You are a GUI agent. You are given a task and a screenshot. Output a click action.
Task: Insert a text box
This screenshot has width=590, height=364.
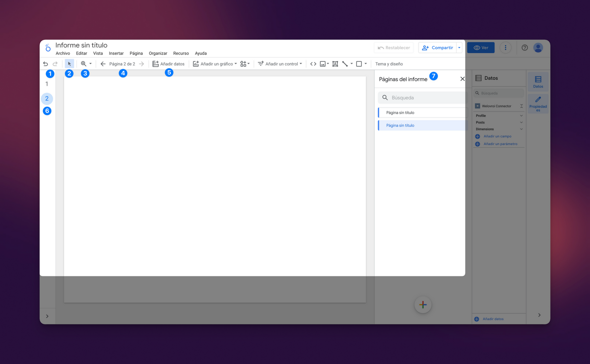point(335,64)
